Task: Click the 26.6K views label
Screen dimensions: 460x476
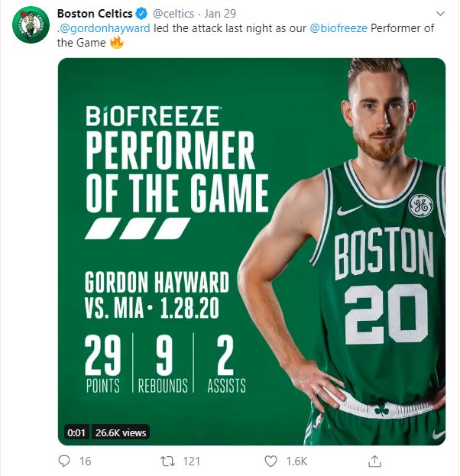Action: [x=120, y=432]
